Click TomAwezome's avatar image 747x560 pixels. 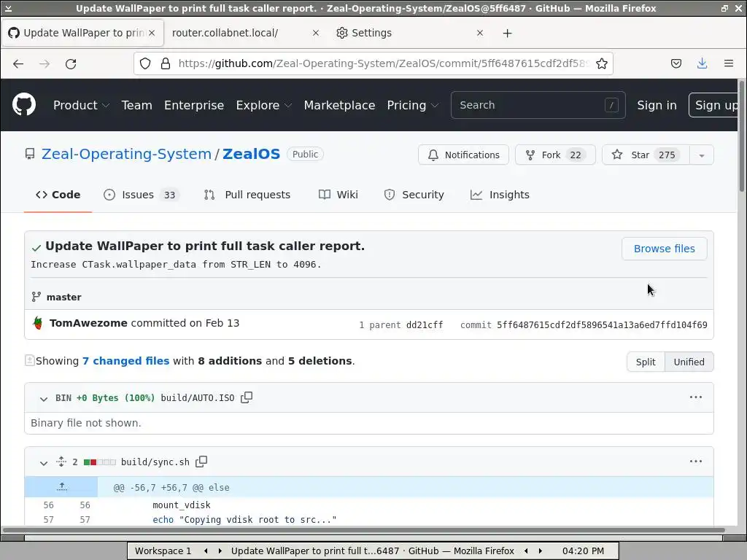(38, 323)
